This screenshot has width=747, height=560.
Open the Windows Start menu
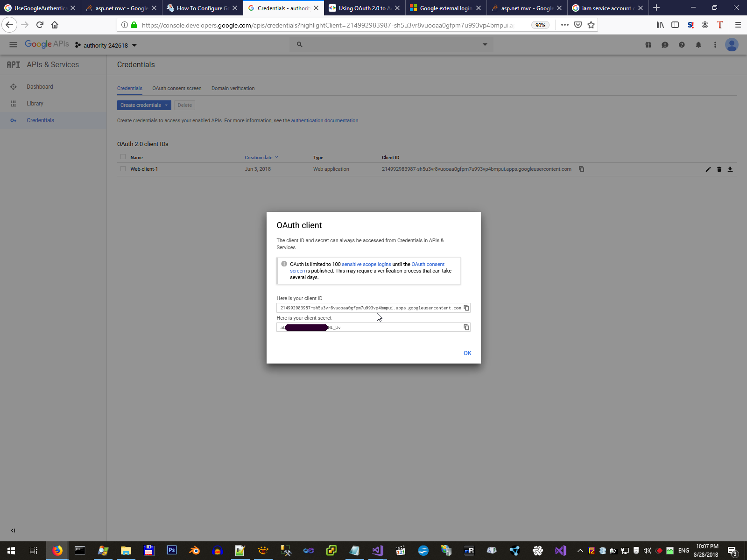pyautogui.click(x=11, y=551)
